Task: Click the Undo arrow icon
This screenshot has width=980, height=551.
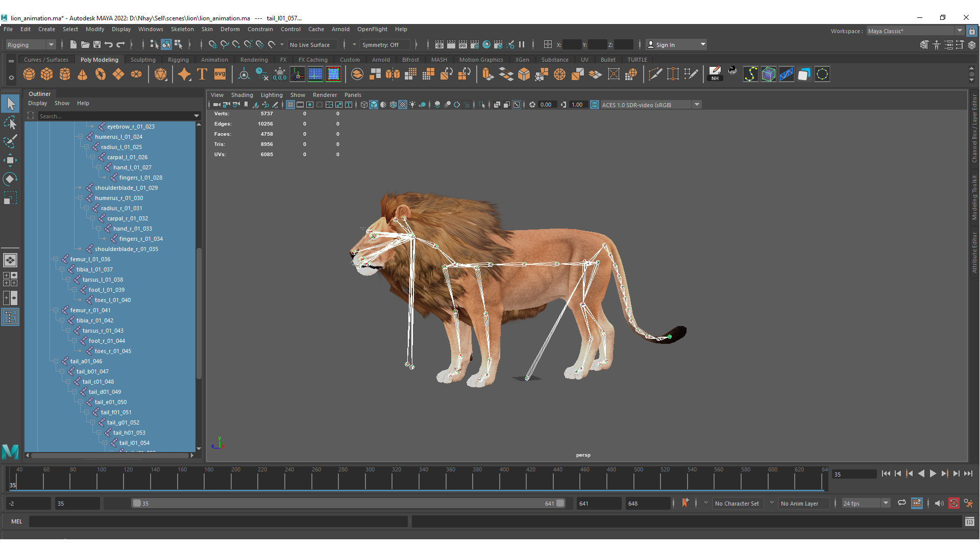Action: click(109, 45)
